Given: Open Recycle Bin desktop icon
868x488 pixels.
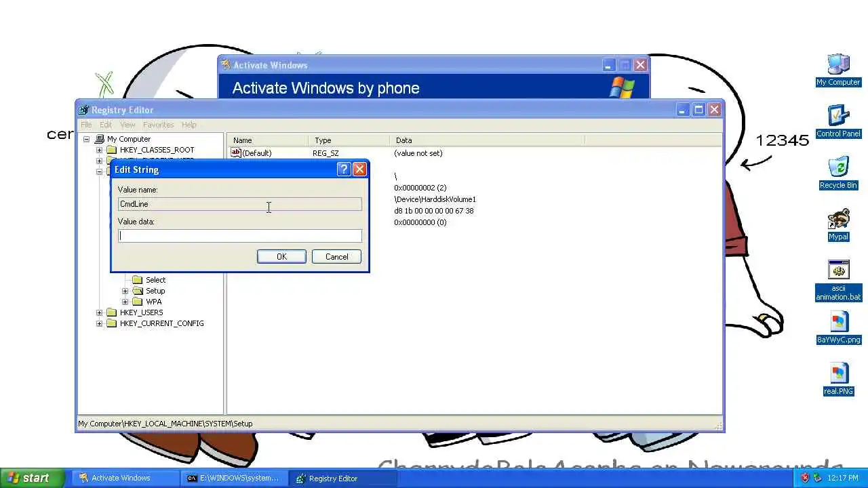Looking at the screenshot, I should pyautogui.click(x=838, y=174).
